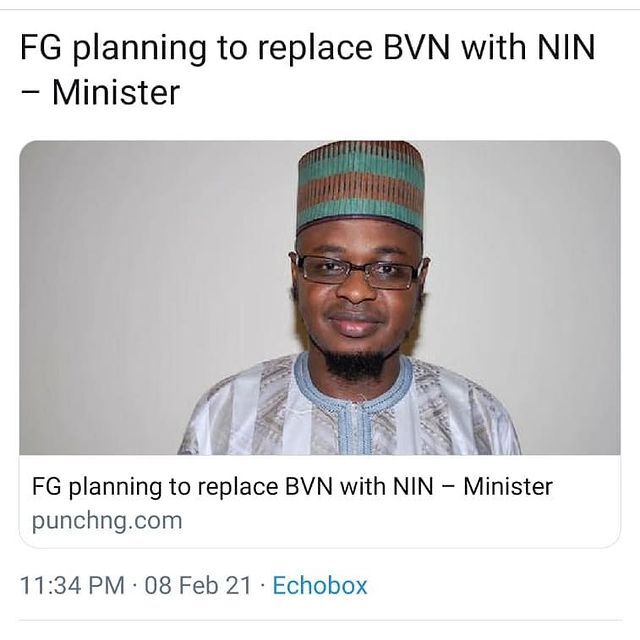Click "FG" at the start of the card title

47,487
